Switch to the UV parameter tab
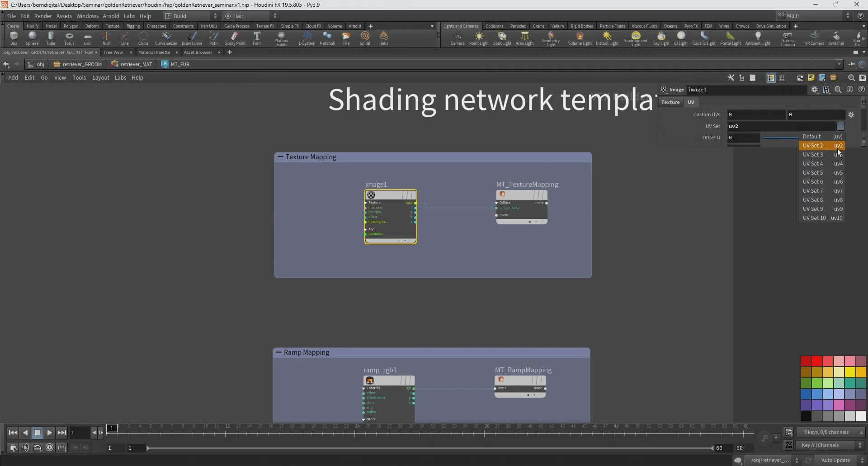The width and height of the screenshot is (868, 466). click(x=691, y=102)
